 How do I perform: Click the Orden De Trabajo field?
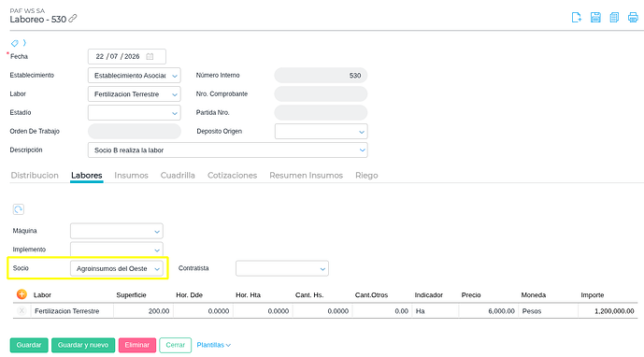[135, 132]
